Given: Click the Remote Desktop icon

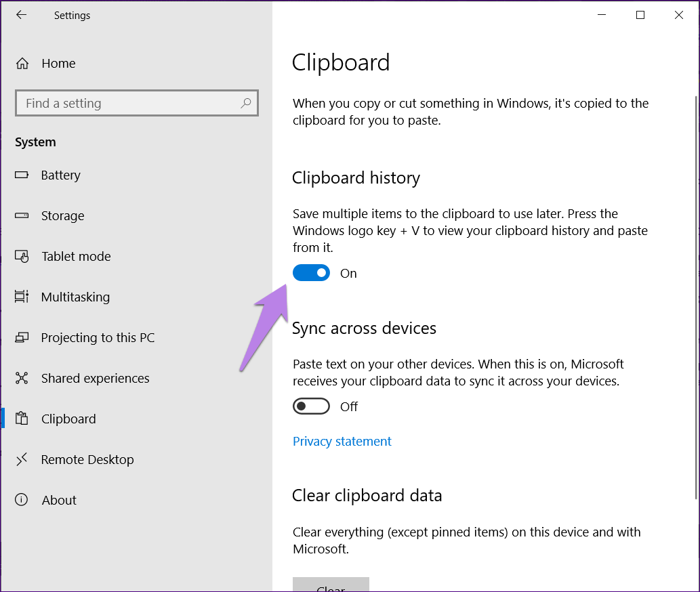Looking at the screenshot, I should tap(22, 459).
